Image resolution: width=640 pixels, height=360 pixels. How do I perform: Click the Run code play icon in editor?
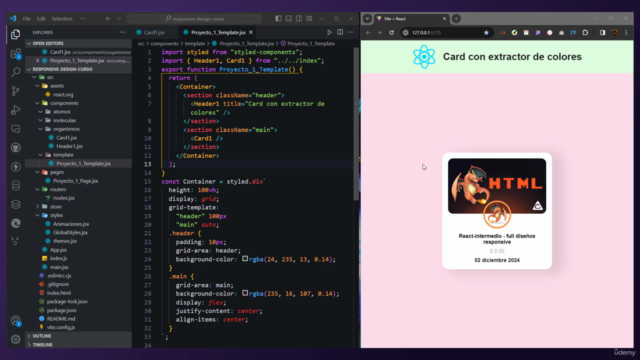point(329,32)
